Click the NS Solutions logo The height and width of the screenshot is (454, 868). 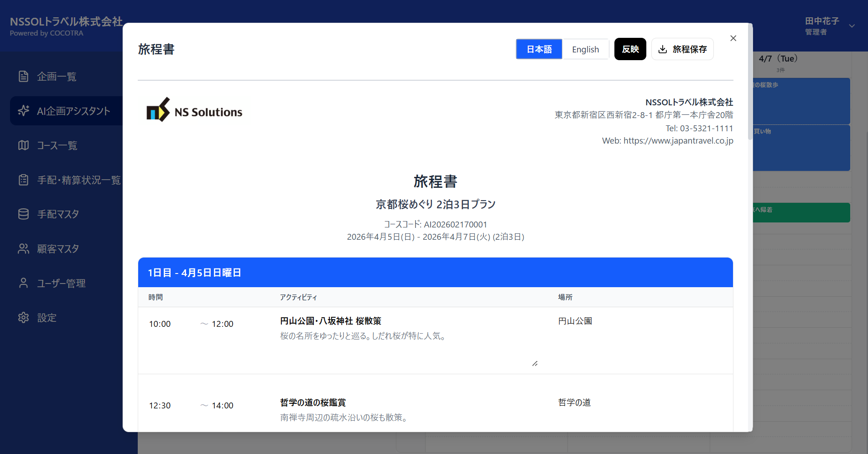tap(193, 110)
